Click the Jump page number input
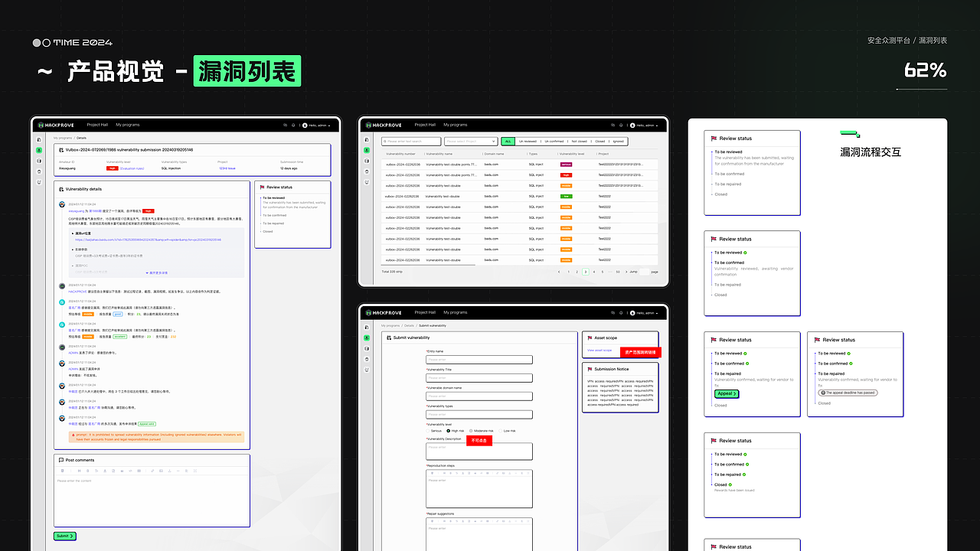Screen dimensions: 980x551 point(644,272)
